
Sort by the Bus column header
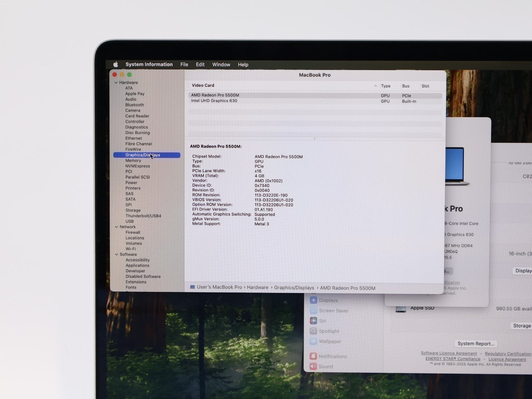(406, 86)
